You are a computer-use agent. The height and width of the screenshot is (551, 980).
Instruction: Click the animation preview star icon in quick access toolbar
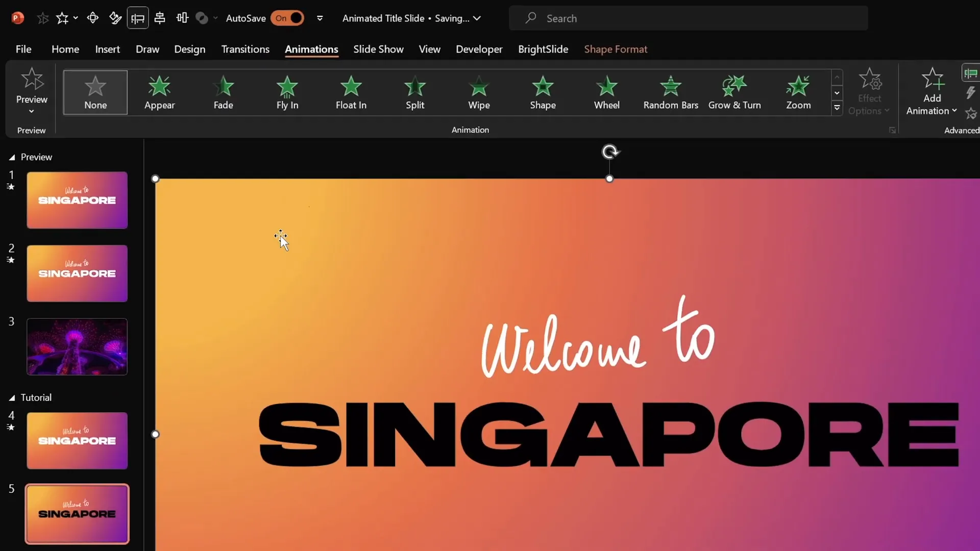(x=43, y=19)
